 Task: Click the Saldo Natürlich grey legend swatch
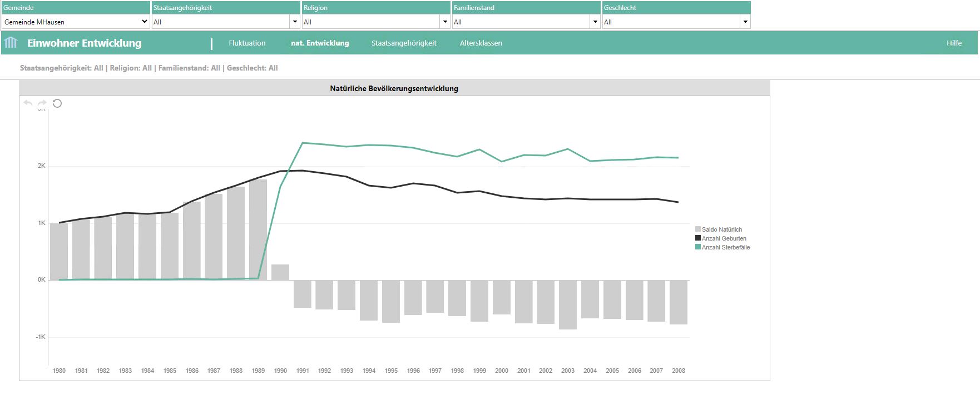(x=698, y=229)
